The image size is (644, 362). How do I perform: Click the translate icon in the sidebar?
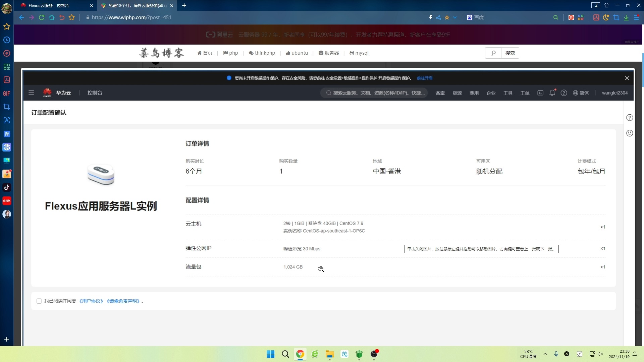coord(7,134)
